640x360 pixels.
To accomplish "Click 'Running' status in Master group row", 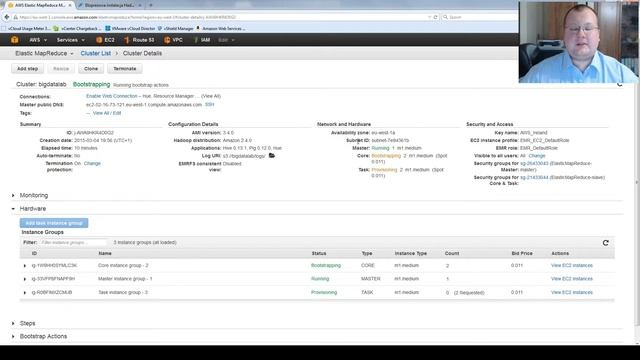I will click(x=320, y=279).
